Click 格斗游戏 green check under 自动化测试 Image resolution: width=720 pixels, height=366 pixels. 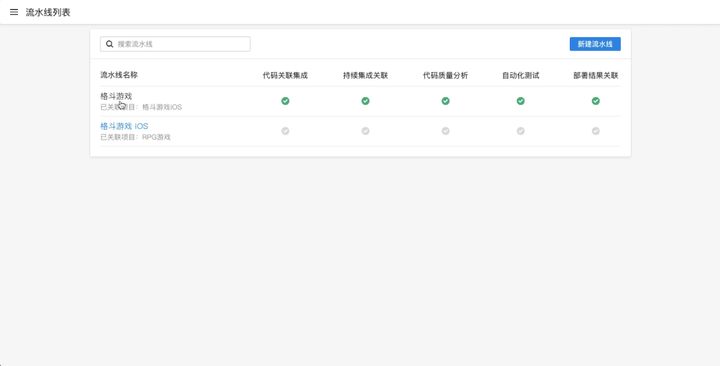click(x=520, y=101)
